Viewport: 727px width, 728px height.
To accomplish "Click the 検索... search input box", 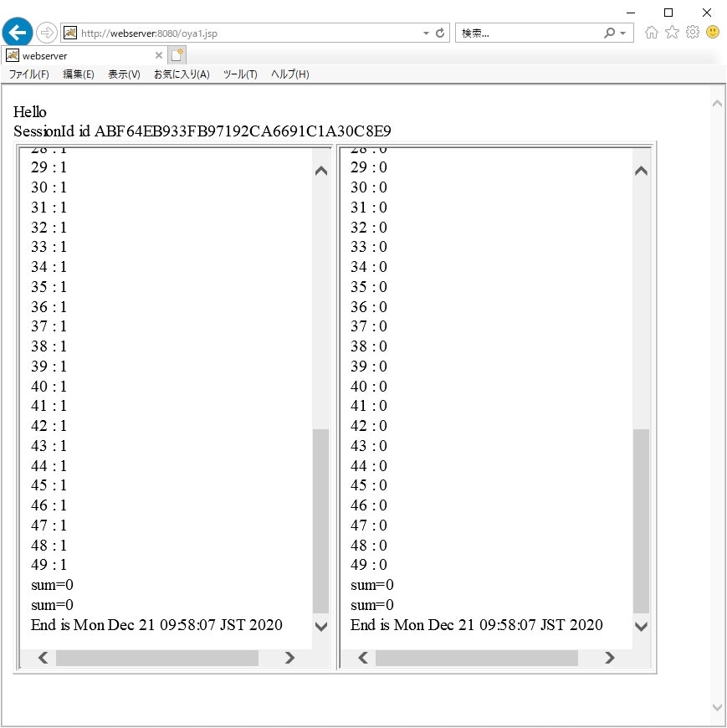I will (x=528, y=33).
